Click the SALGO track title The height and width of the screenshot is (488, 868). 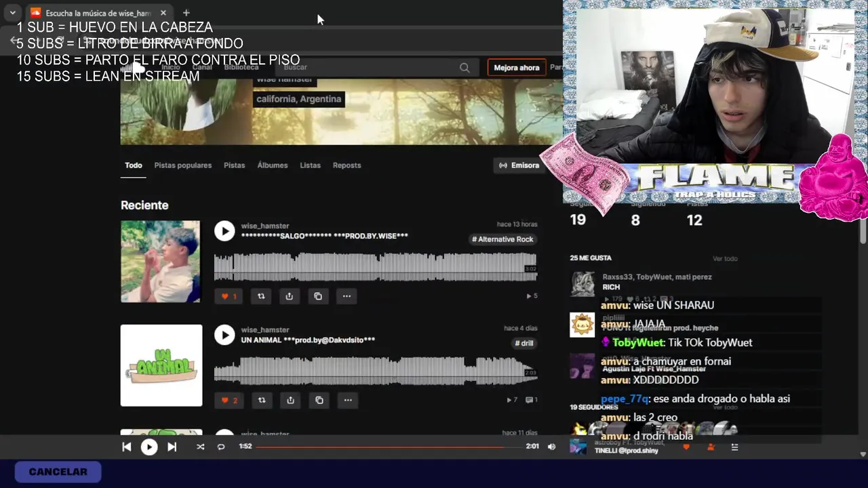tap(325, 236)
